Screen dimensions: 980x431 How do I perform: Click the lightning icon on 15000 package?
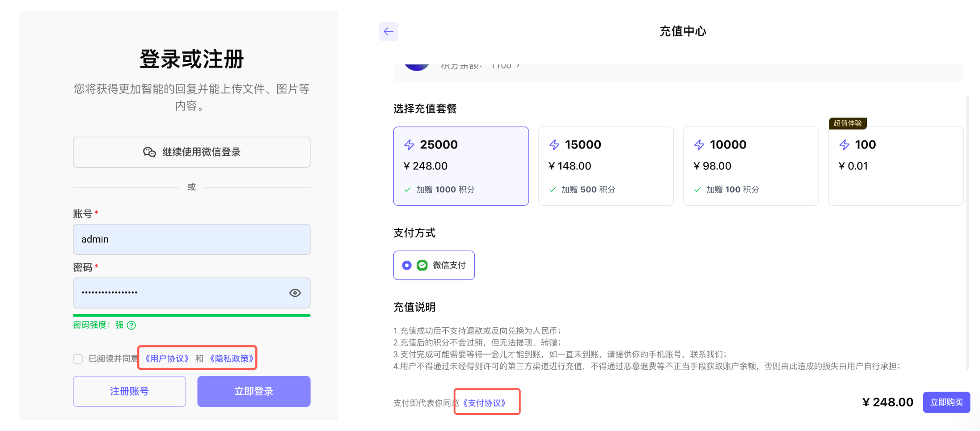(554, 145)
